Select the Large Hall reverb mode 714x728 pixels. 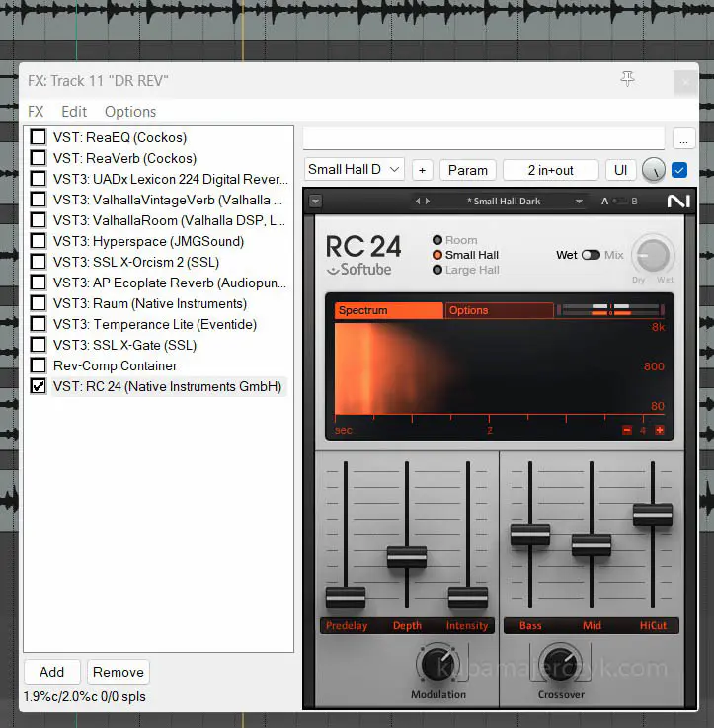pos(437,270)
